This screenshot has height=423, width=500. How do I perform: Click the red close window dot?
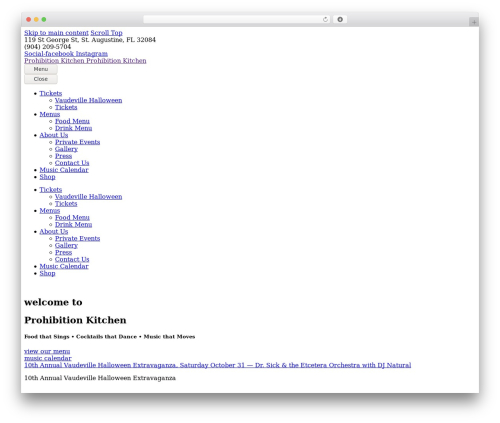click(x=29, y=19)
